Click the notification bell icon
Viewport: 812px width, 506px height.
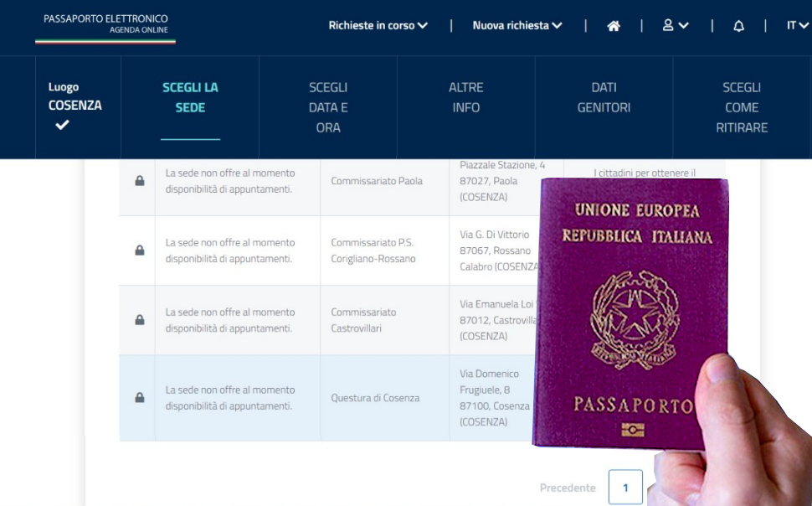click(738, 26)
